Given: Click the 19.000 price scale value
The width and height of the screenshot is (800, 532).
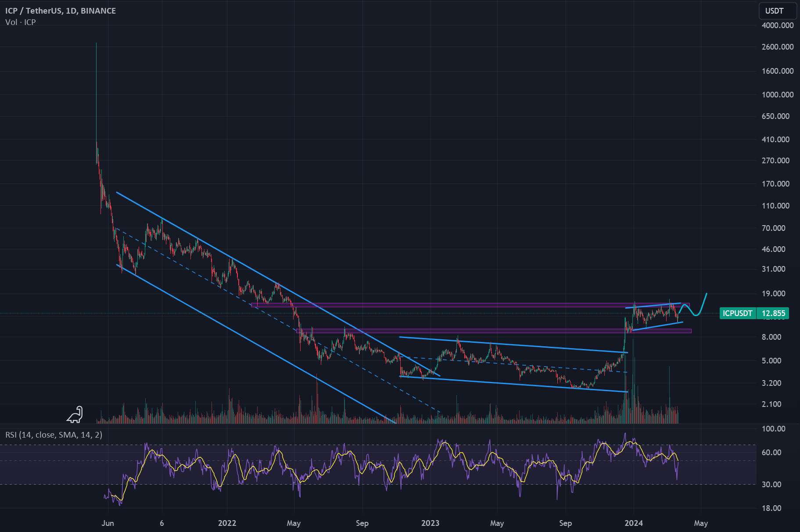Looking at the screenshot, I should pyautogui.click(x=774, y=294).
